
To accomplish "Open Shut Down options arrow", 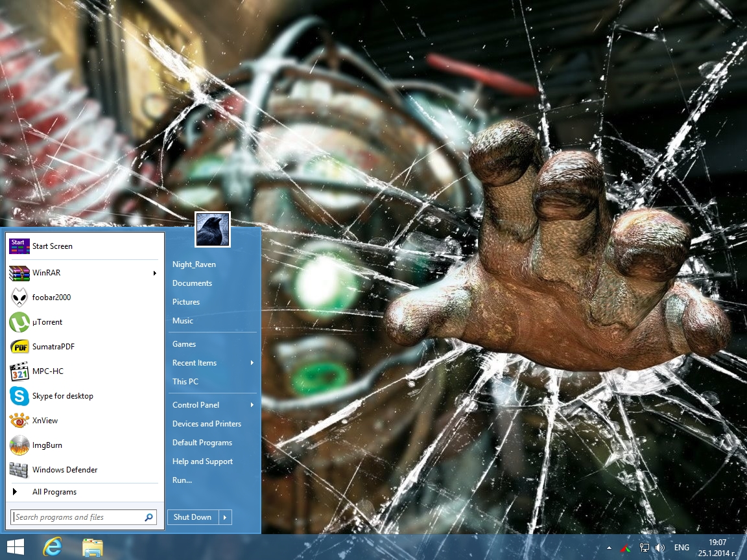I will [226, 517].
